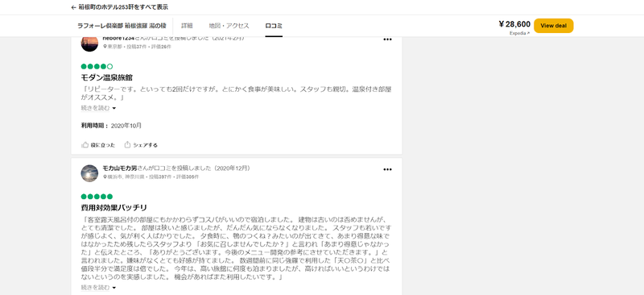Select the 口コミ tab
The width and height of the screenshot is (644, 295).
(274, 26)
